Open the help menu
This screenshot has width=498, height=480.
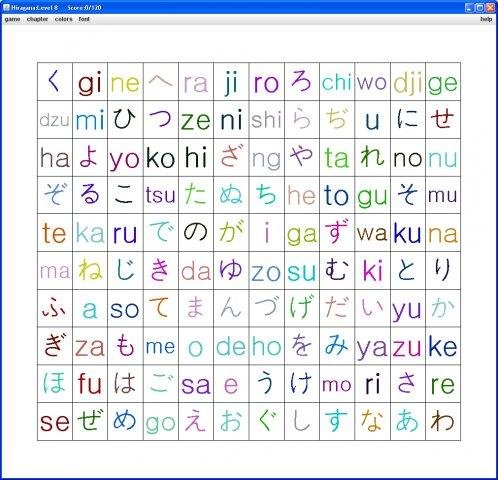pos(486,19)
